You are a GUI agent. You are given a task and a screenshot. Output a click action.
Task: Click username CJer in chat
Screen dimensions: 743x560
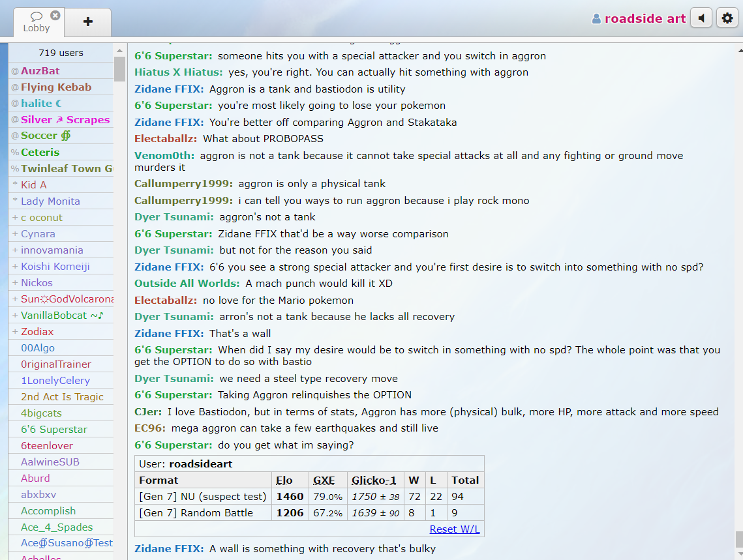click(147, 411)
